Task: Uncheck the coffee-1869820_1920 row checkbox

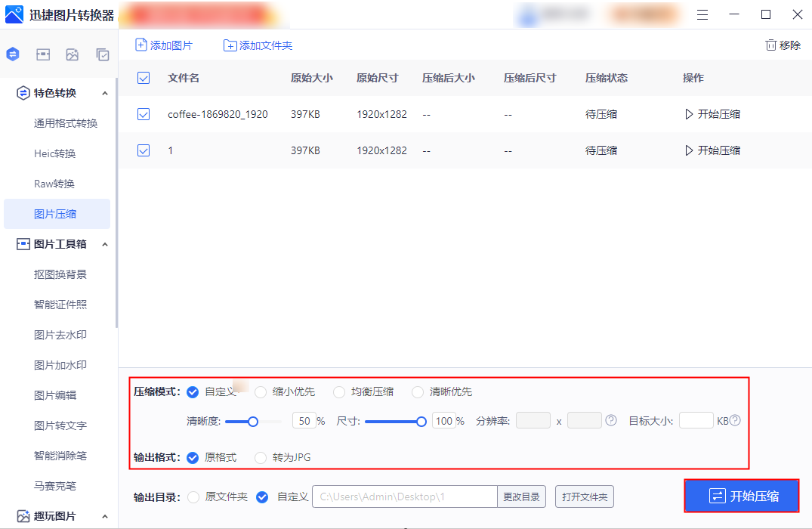Action: click(x=144, y=114)
